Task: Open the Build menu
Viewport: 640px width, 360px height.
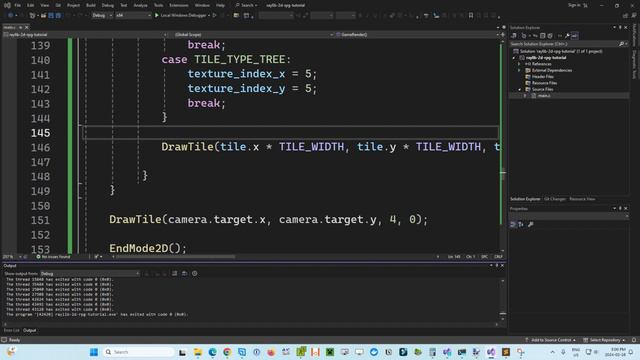Action: (x=91, y=5)
